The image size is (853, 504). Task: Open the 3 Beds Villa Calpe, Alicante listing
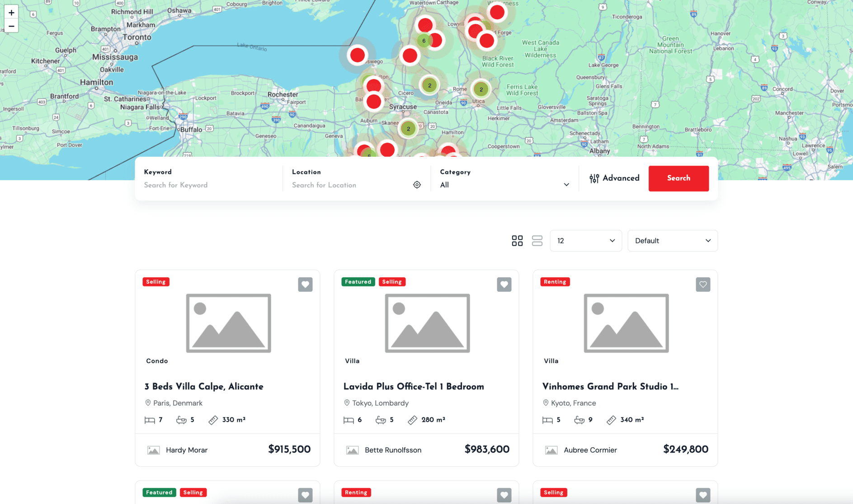pos(204,387)
